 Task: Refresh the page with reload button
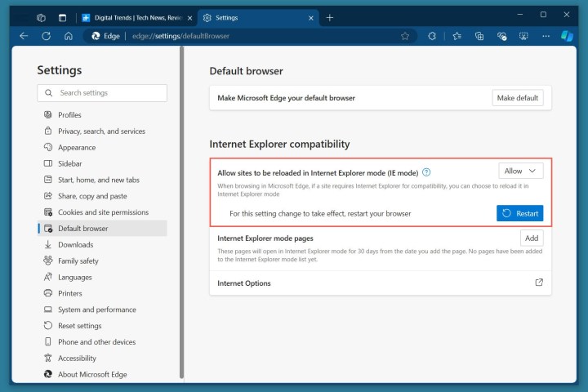[x=46, y=36]
